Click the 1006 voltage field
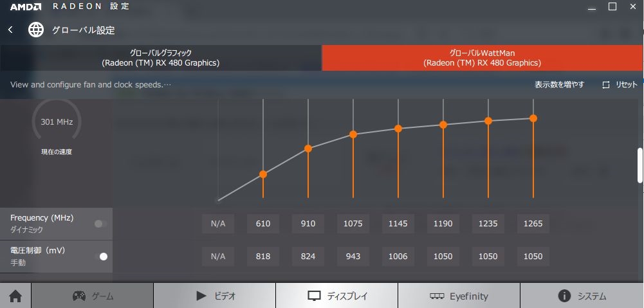This screenshot has height=308, width=644. pyautogui.click(x=398, y=257)
